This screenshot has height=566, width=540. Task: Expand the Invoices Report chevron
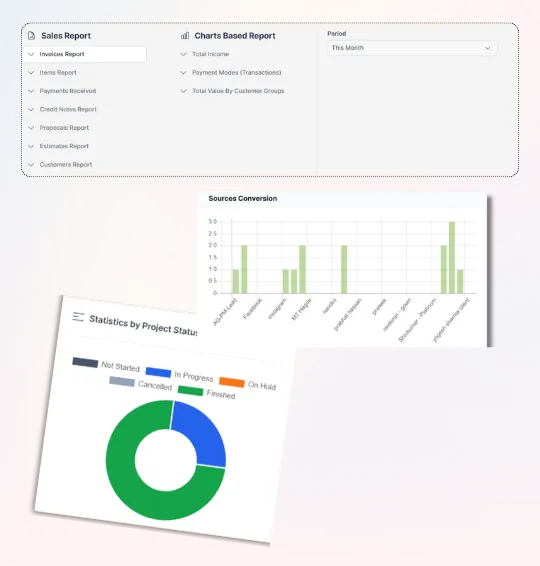tap(31, 54)
